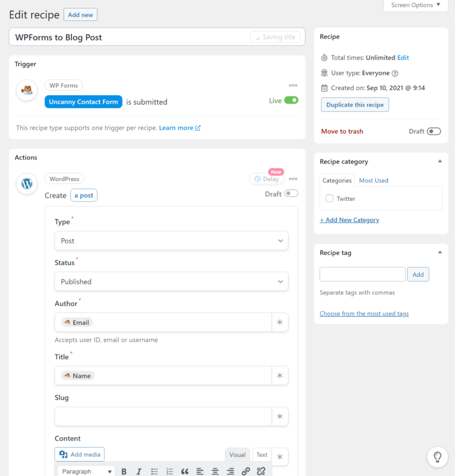Switch to Categories tab
455x476 pixels.
tap(337, 180)
